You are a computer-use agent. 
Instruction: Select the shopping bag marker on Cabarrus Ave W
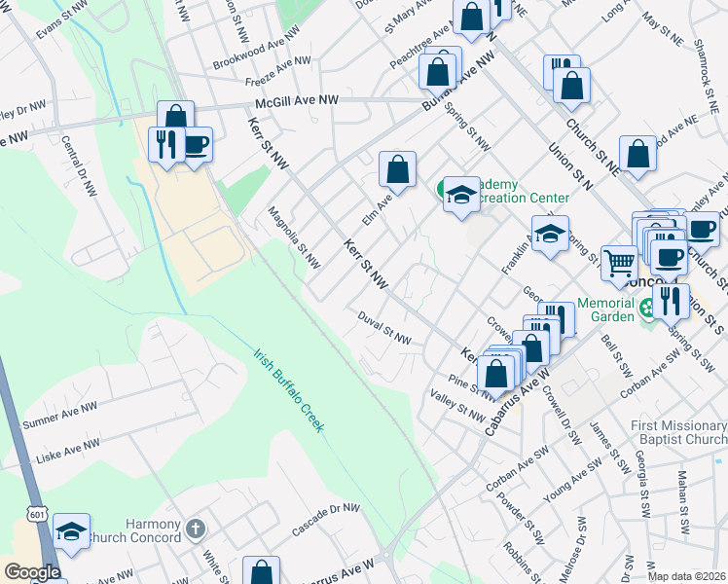[x=531, y=348]
